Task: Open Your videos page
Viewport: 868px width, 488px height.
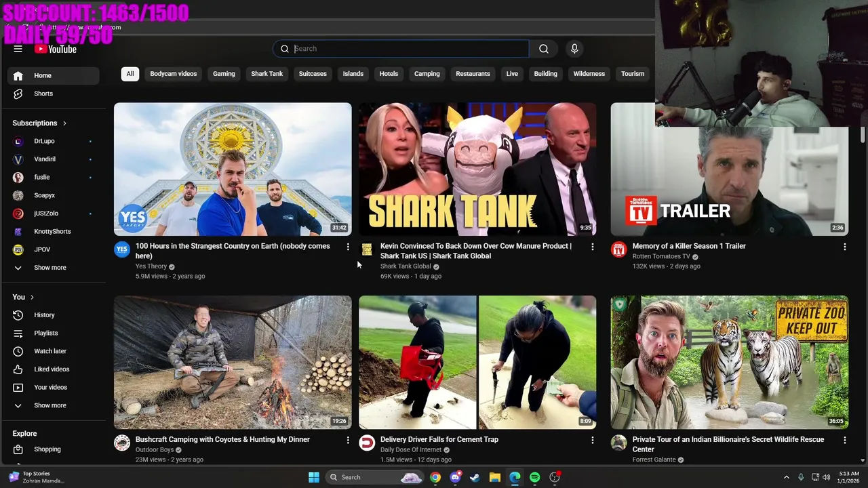Action: (53, 387)
